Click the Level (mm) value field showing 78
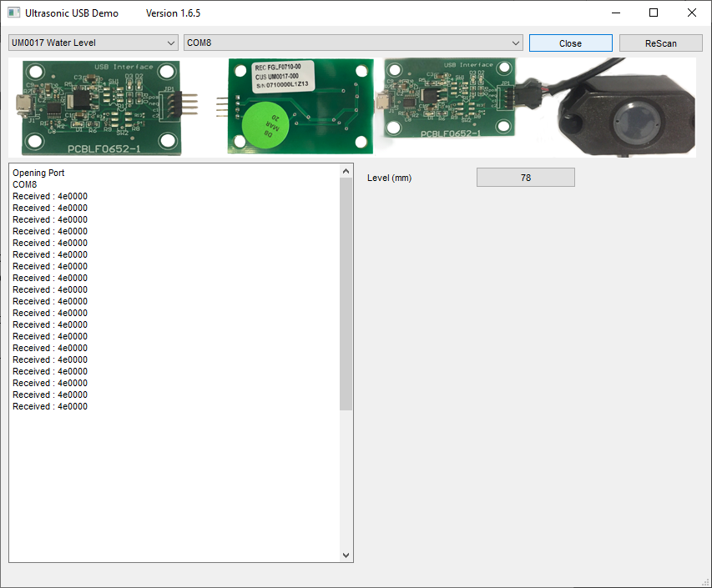The image size is (712, 588). click(x=525, y=178)
